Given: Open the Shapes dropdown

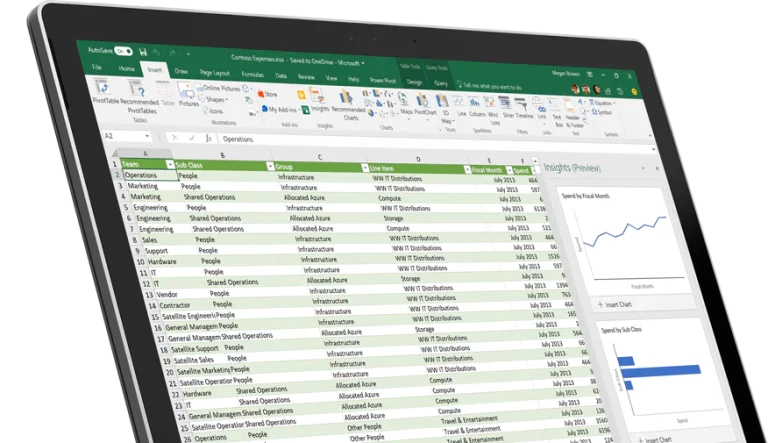Looking at the screenshot, I should (215, 99).
